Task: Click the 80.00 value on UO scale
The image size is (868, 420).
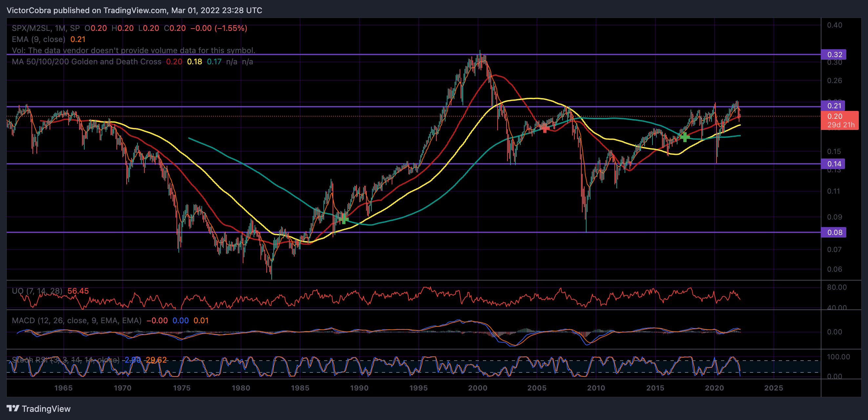Action: pos(837,287)
